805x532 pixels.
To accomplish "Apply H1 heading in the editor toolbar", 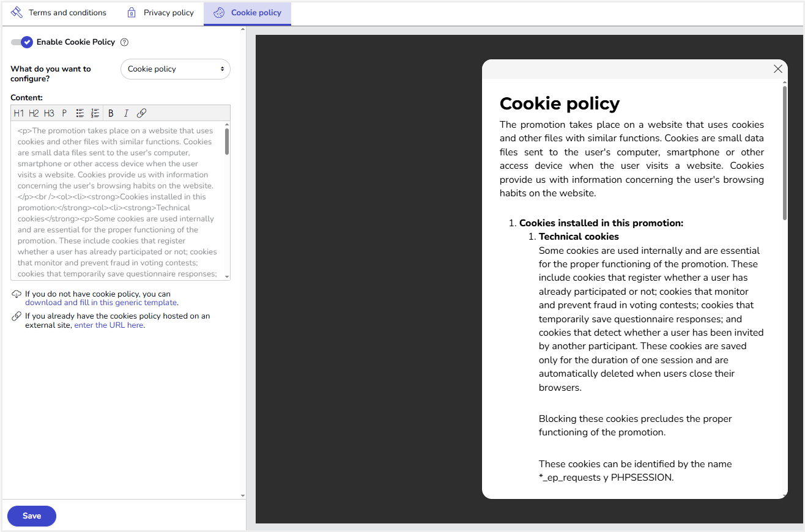I will pos(19,113).
